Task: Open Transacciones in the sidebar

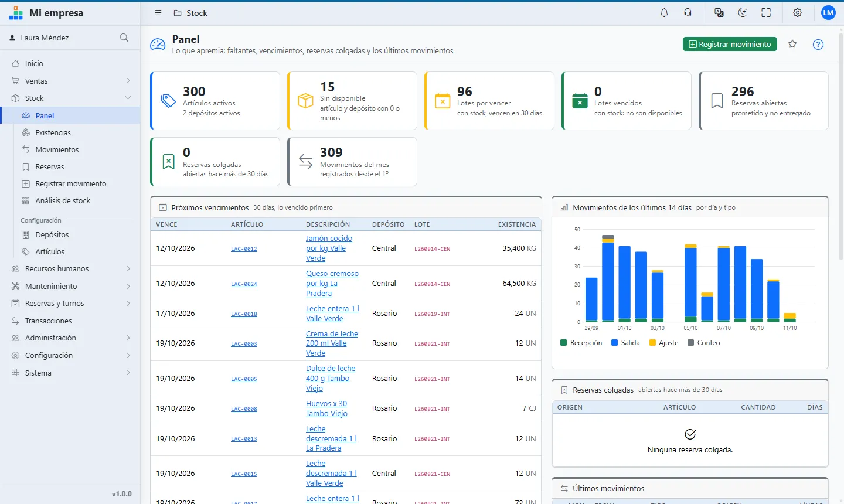Action: 49,321
